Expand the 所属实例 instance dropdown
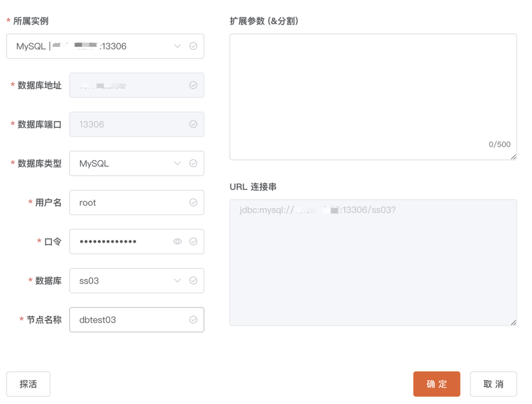 pyautogui.click(x=177, y=46)
